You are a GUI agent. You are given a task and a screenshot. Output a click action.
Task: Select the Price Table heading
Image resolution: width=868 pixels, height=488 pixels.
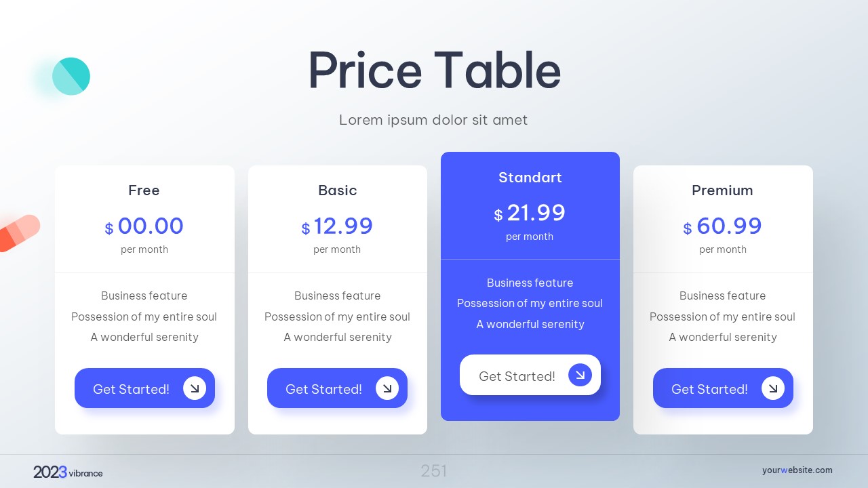point(434,70)
